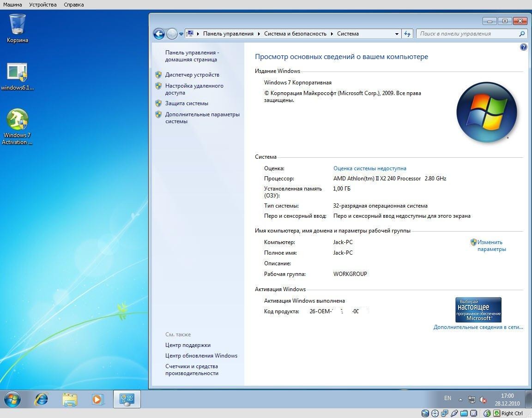Expand the arrow after Система и безопасность breadcrumb

tap(332, 34)
